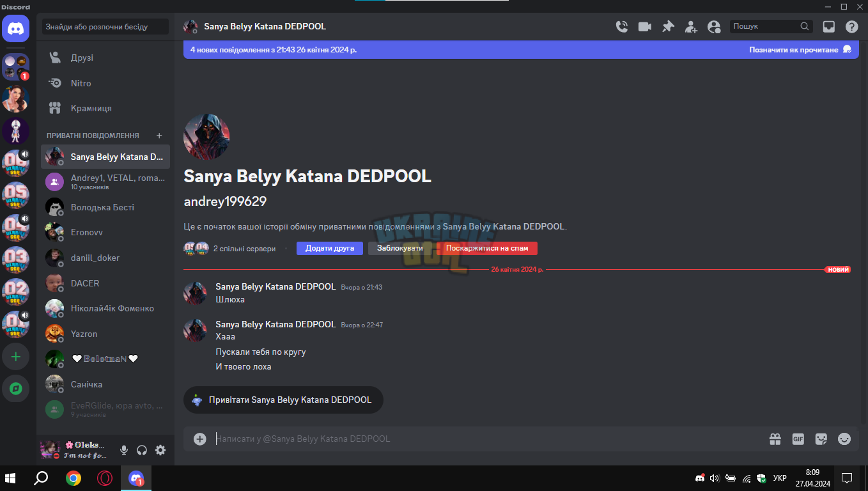The width and height of the screenshot is (868, 491).
Task: Open the Nitro page
Action: 105,83
